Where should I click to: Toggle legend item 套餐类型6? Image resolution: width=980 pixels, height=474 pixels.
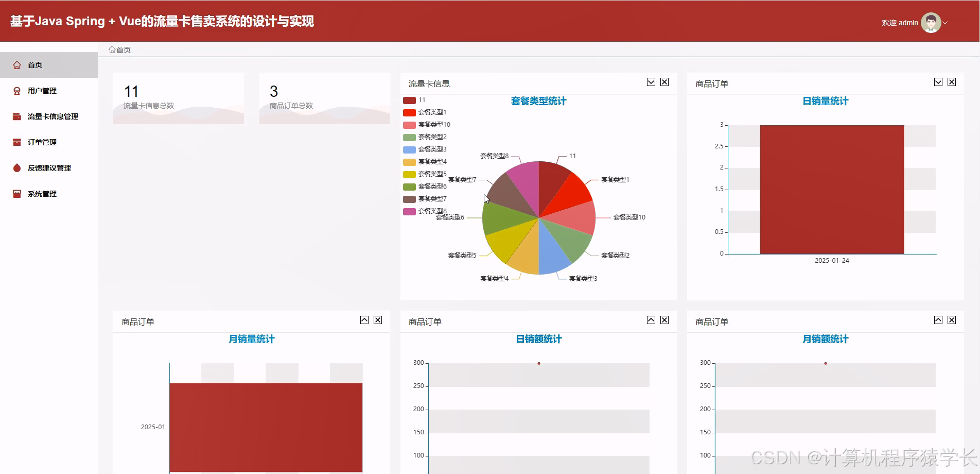pos(425,187)
